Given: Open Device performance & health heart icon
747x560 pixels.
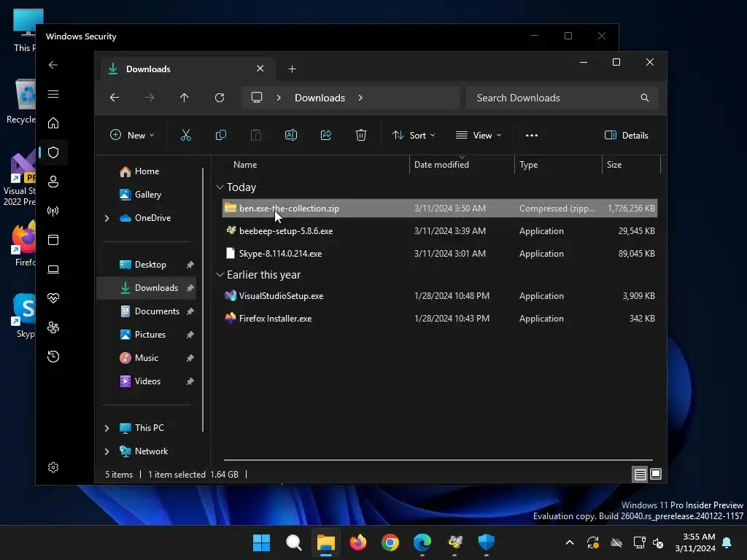Looking at the screenshot, I should [x=53, y=298].
